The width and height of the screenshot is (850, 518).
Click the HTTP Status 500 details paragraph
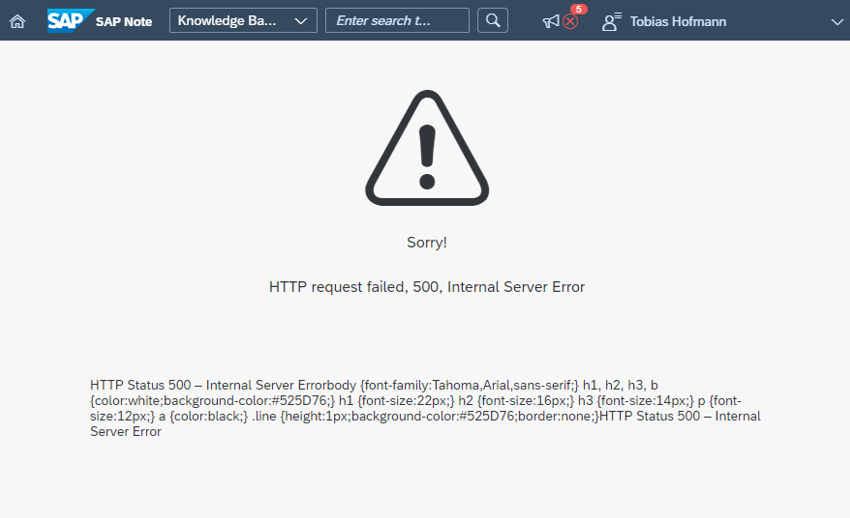[x=426, y=409]
